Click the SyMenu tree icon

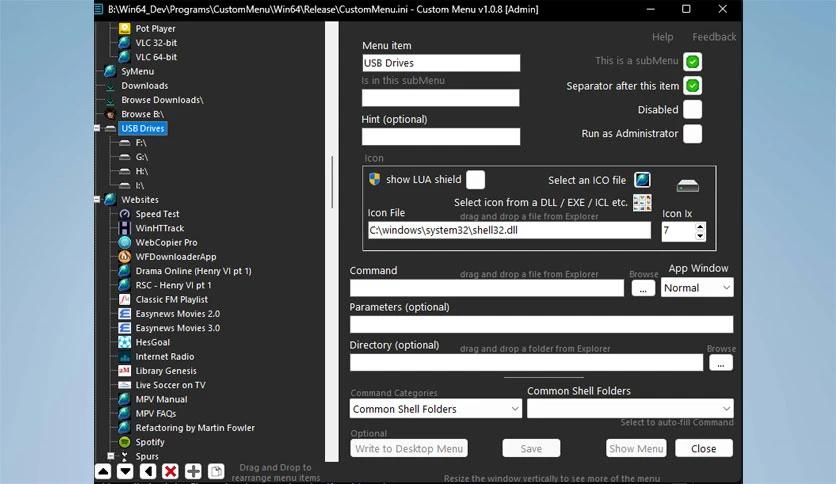click(x=110, y=71)
